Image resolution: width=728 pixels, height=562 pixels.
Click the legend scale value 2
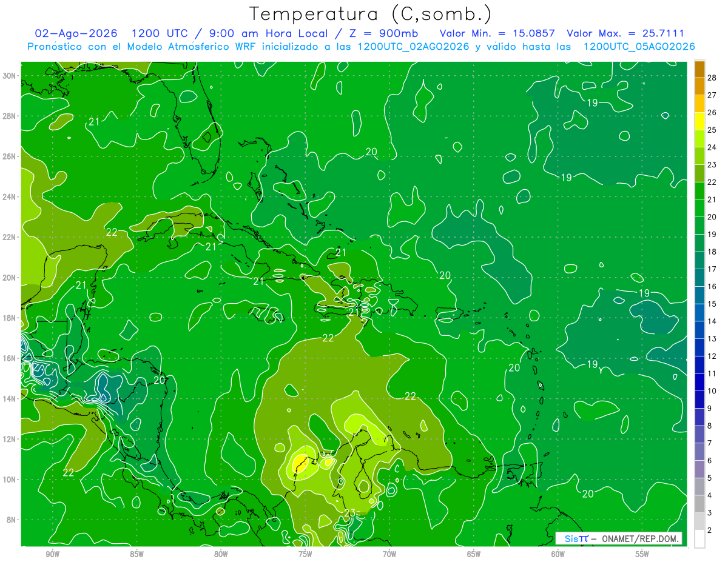(710, 530)
